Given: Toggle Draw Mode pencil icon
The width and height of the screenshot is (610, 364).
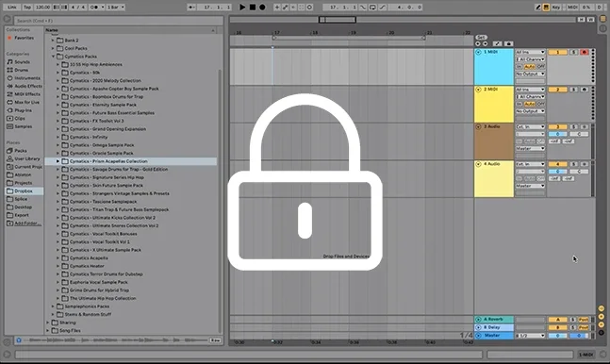Looking at the screenshot, I should pos(538,7).
